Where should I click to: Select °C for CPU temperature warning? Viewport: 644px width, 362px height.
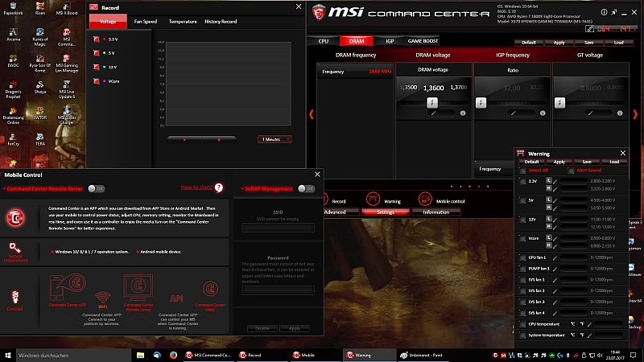tap(572, 324)
